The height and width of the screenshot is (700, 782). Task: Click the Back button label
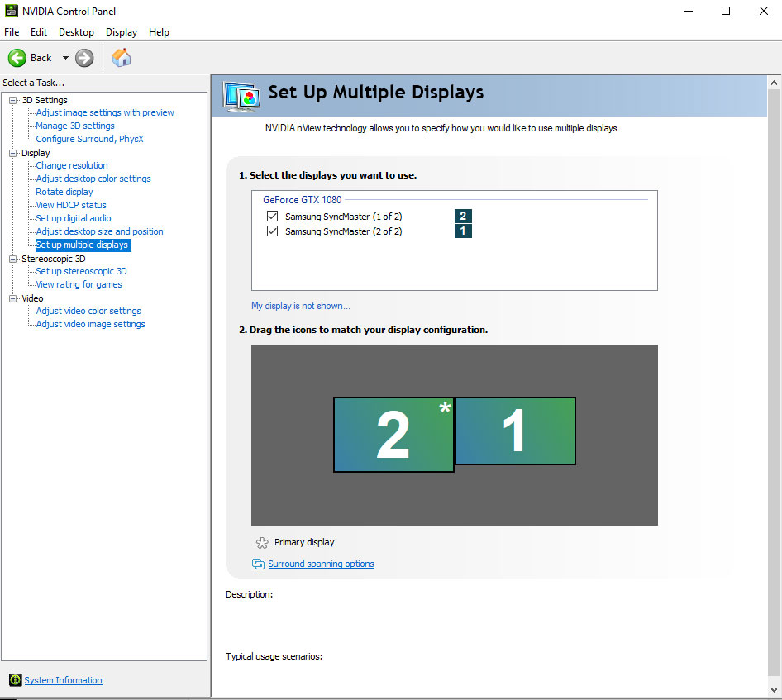41,58
